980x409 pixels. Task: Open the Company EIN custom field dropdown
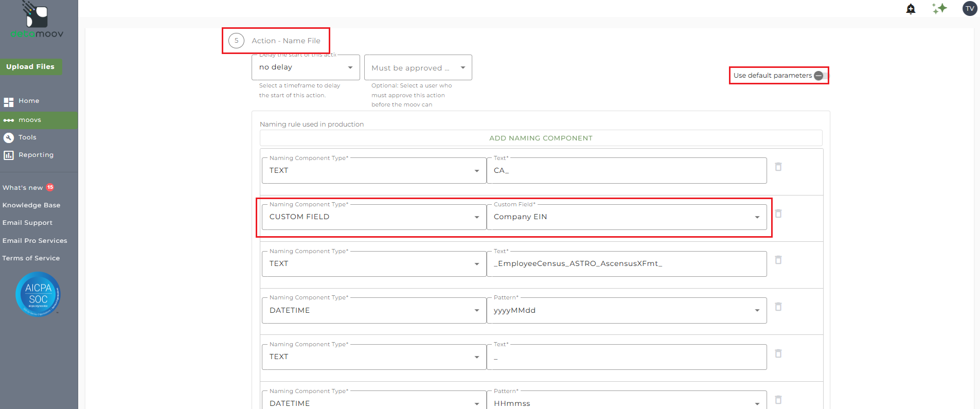point(626,217)
